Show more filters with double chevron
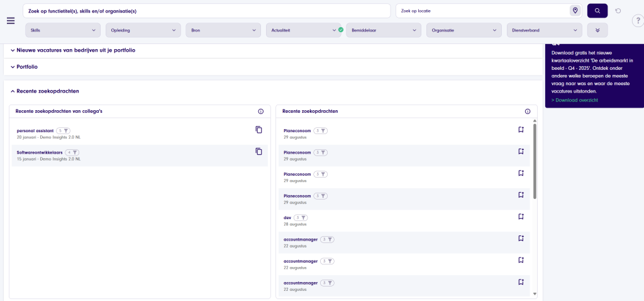Screen dimensions: 644x301 [597, 30]
